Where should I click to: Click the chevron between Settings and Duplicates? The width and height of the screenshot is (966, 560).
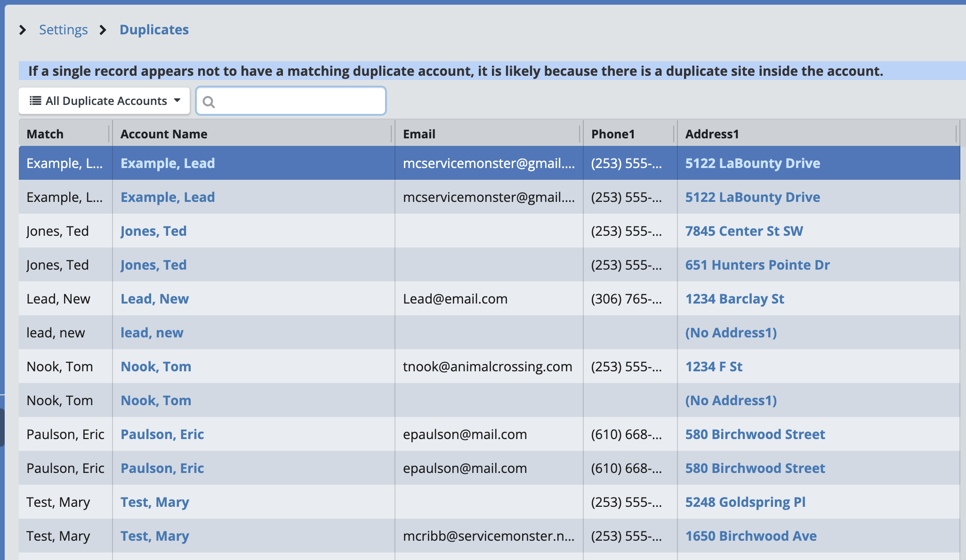[103, 30]
